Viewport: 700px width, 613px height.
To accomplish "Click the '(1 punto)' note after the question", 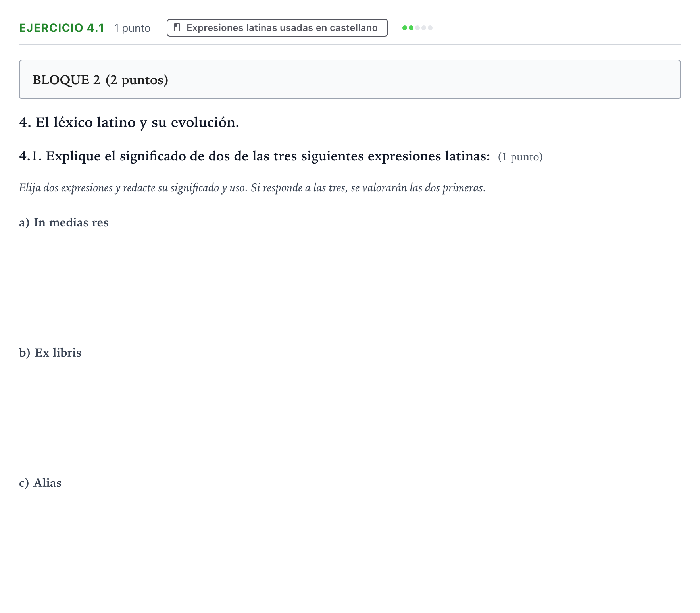I will pos(520,157).
